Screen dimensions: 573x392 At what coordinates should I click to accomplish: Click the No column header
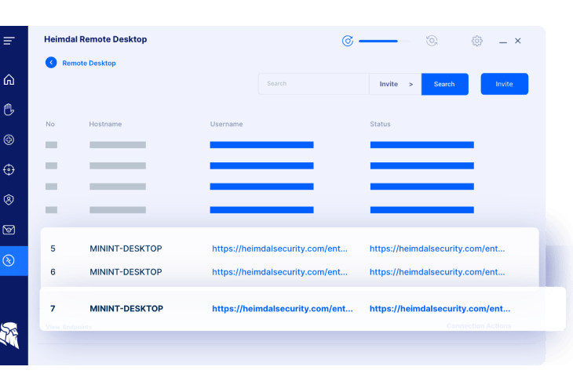pyautogui.click(x=50, y=124)
